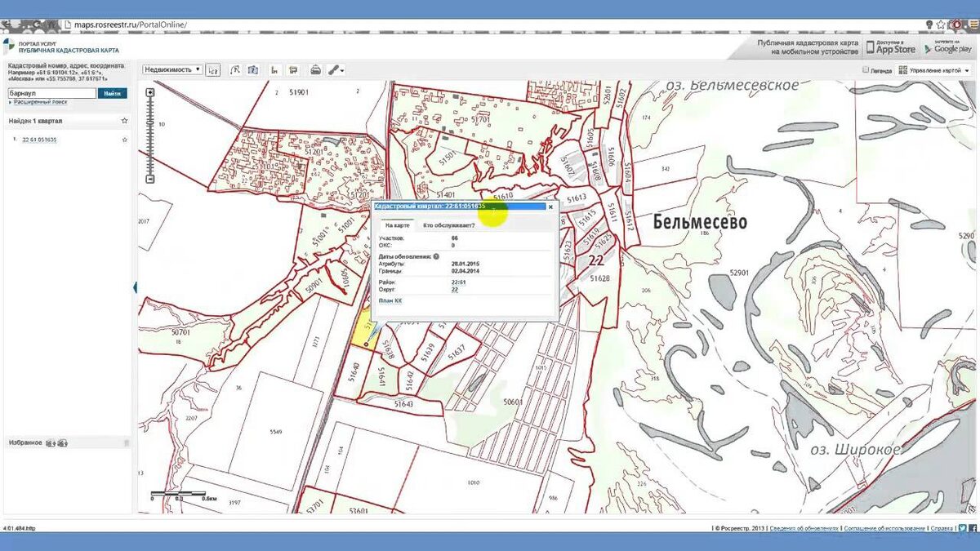Click the Бельмесево settlement label on the map
The width and height of the screenshot is (980, 551).
[x=700, y=222]
